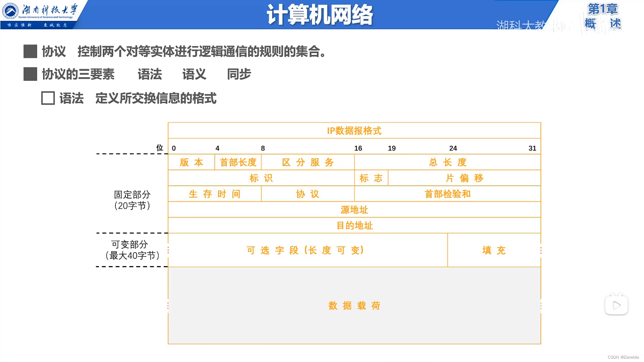Click the university logo emblem
Image resolution: width=644 pixels, height=362 pixels.
click(10, 11)
